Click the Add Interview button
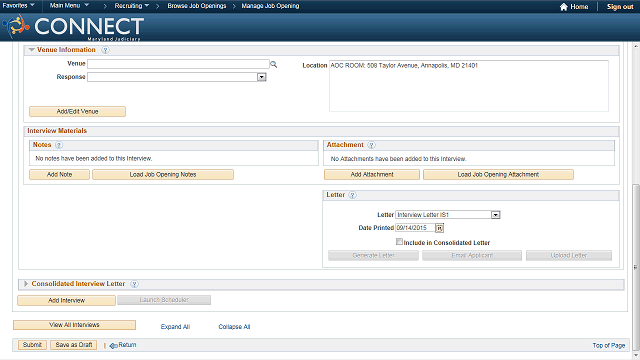This screenshot has width=640, height=360. 67,300
